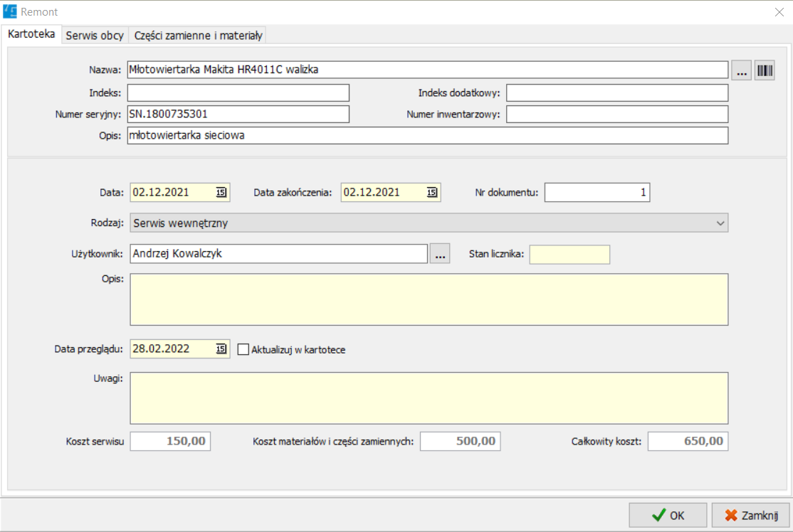
Task: Select the Nr dokumentu input field
Action: (x=597, y=192)
